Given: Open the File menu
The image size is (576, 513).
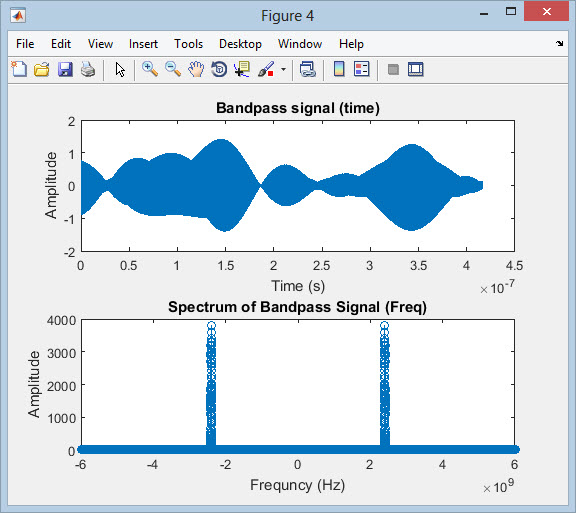Looking at the screenshot, I should [x=25, y=44].
